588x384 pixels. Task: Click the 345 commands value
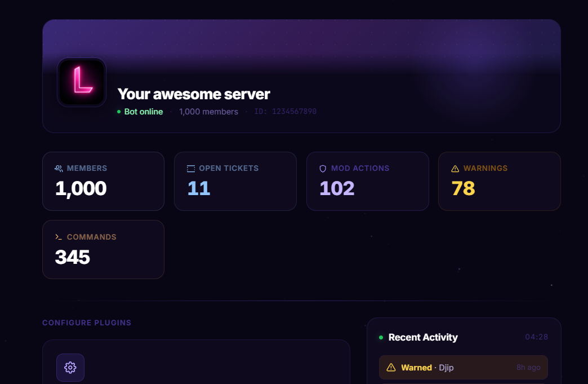[73, 257]
